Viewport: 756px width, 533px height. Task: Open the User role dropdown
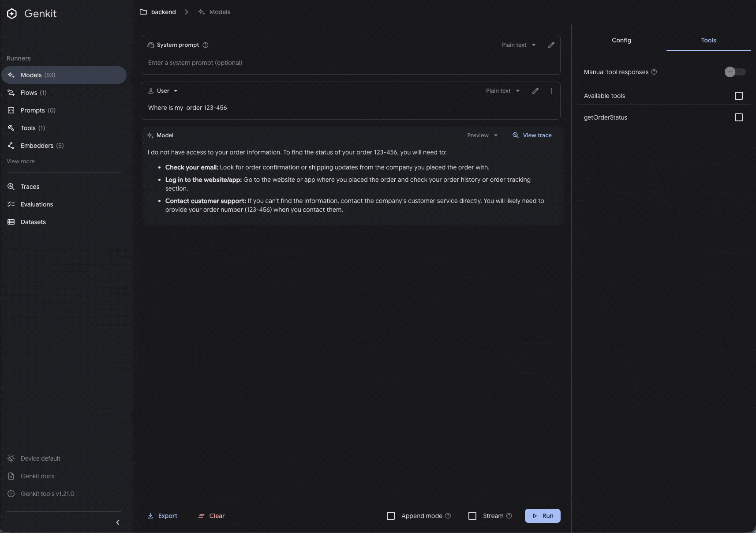[163, 91]
